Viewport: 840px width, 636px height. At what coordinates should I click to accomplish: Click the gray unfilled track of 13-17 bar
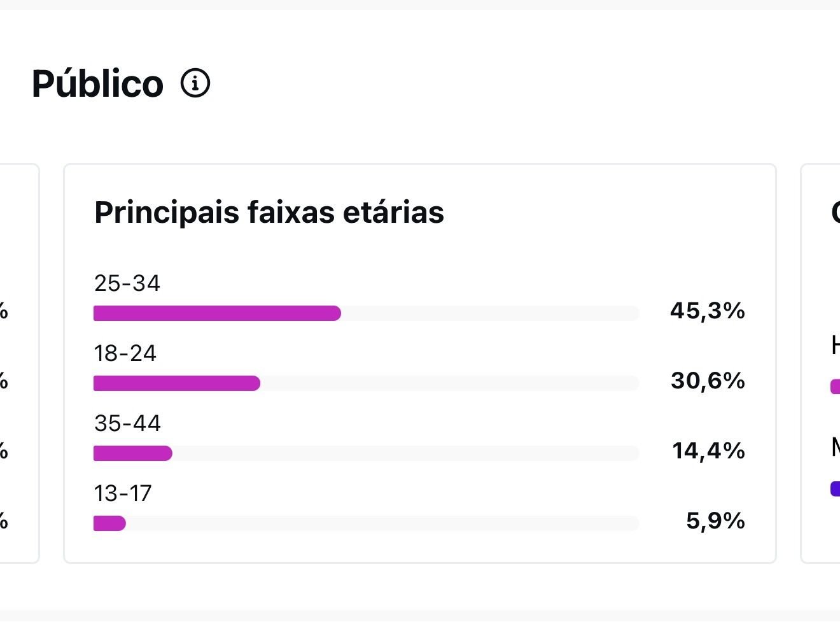[382, 523]
